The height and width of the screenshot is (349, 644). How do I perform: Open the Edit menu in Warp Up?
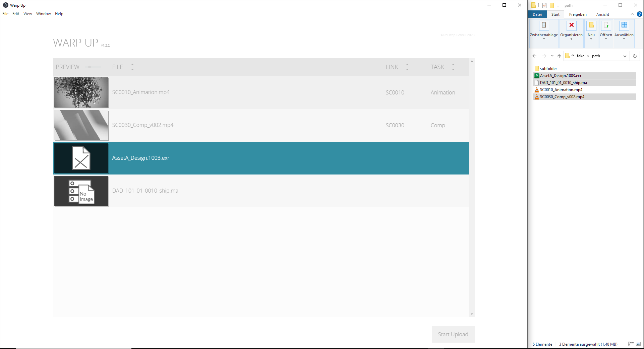(16, 14)
